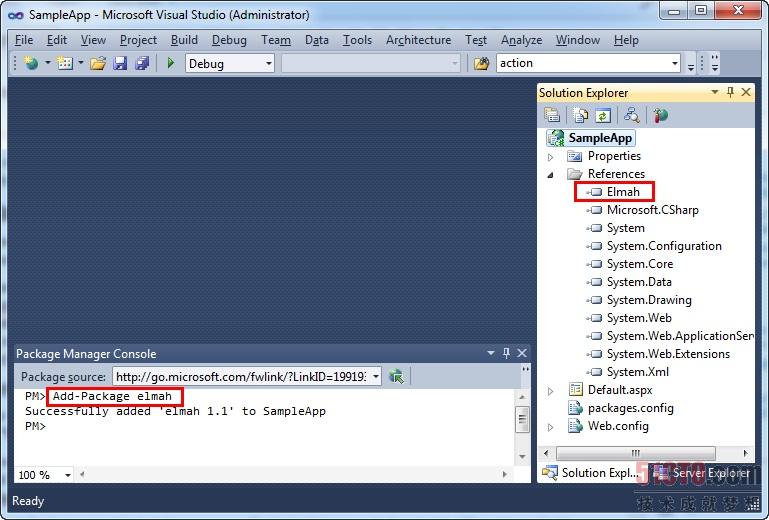
Task: Expand the Web.config node
Action: click(x=550, y=427)
